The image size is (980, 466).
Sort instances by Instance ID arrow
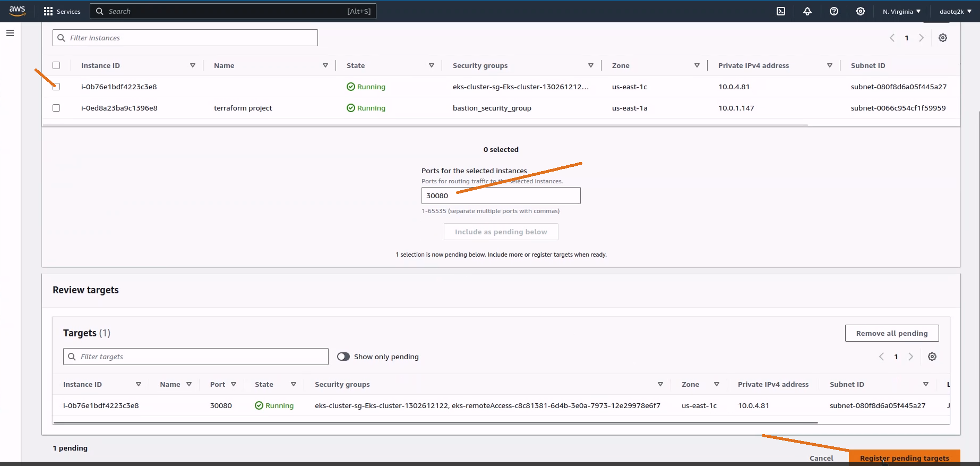click(193, 65)
